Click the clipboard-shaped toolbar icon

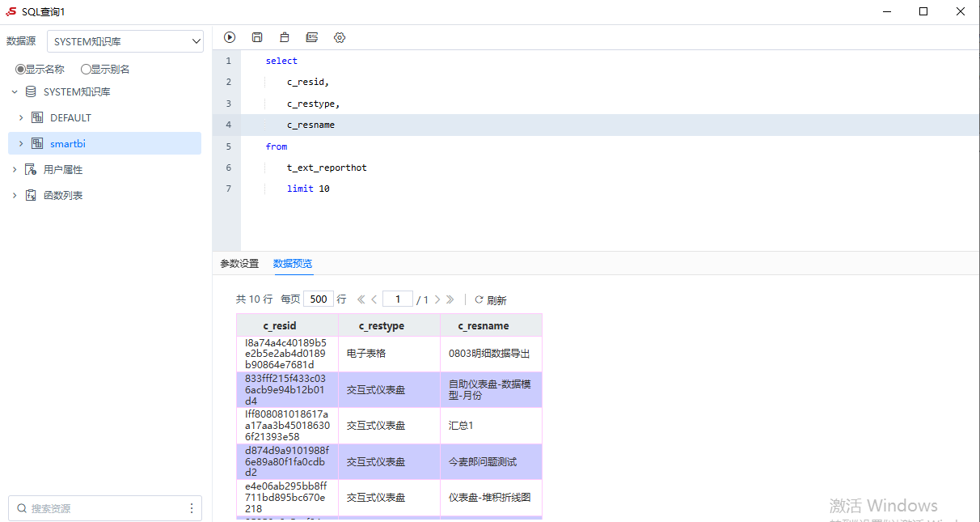[285, 37]
